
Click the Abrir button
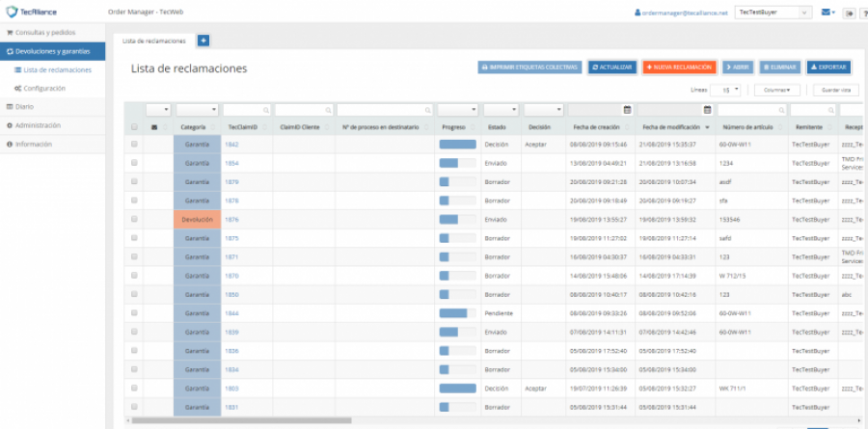click(738, 67)
